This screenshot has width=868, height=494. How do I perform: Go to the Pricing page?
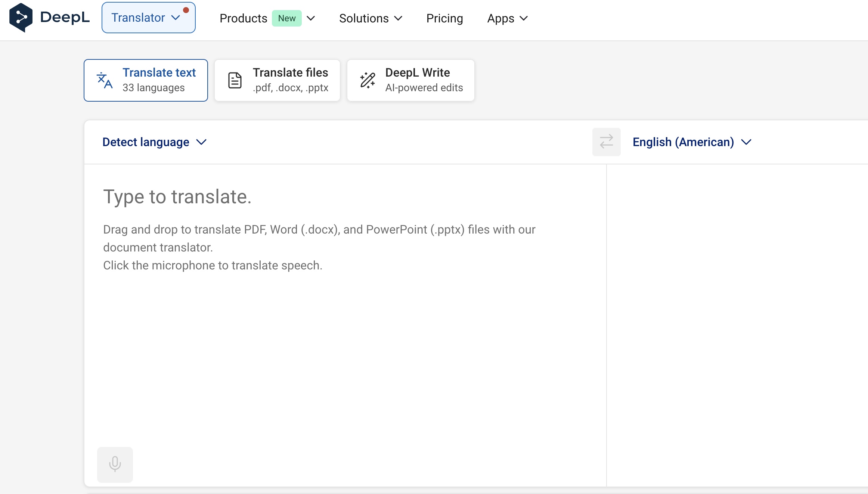pos(444,18)
